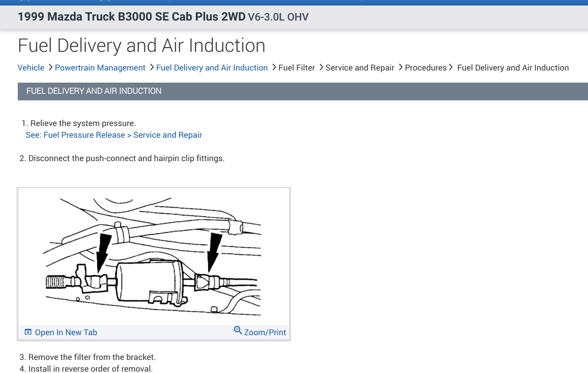
Task: Go to Powertrain Management breadcrumb
Action: (x=100, y=68)
